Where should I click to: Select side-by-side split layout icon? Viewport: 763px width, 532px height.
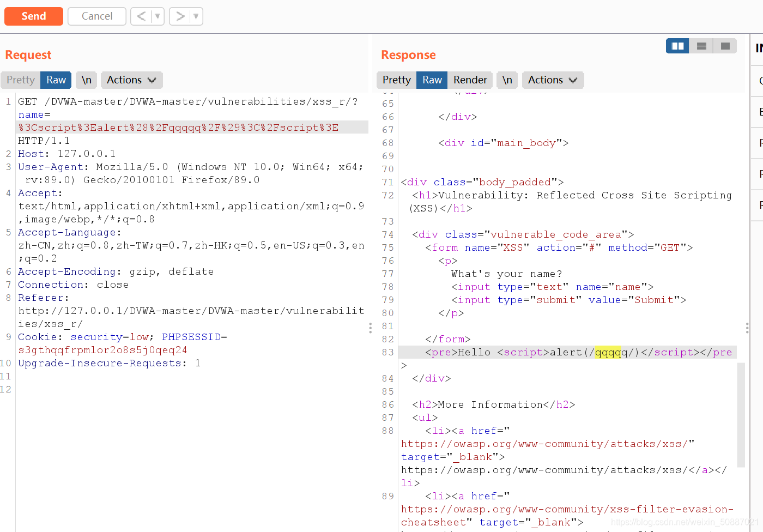678,46
